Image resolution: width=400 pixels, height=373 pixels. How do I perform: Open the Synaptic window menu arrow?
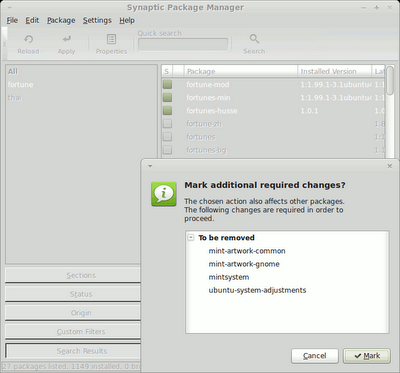tap(9, 7)
